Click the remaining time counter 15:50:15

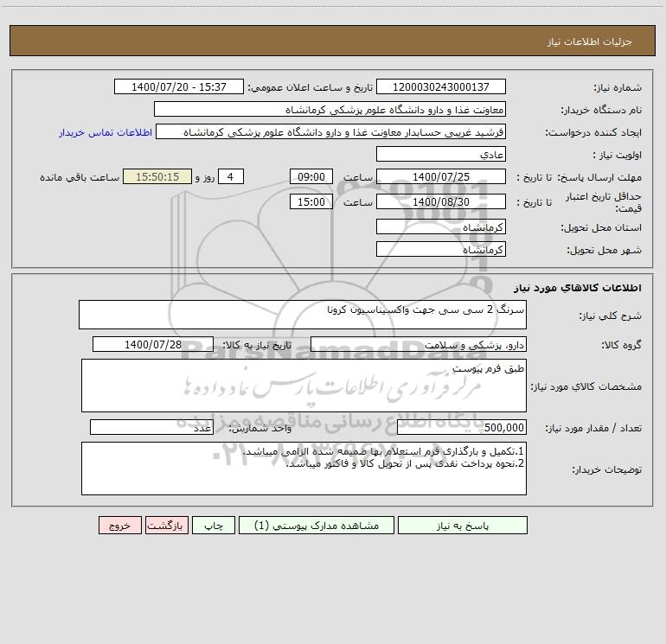point(157,176)
